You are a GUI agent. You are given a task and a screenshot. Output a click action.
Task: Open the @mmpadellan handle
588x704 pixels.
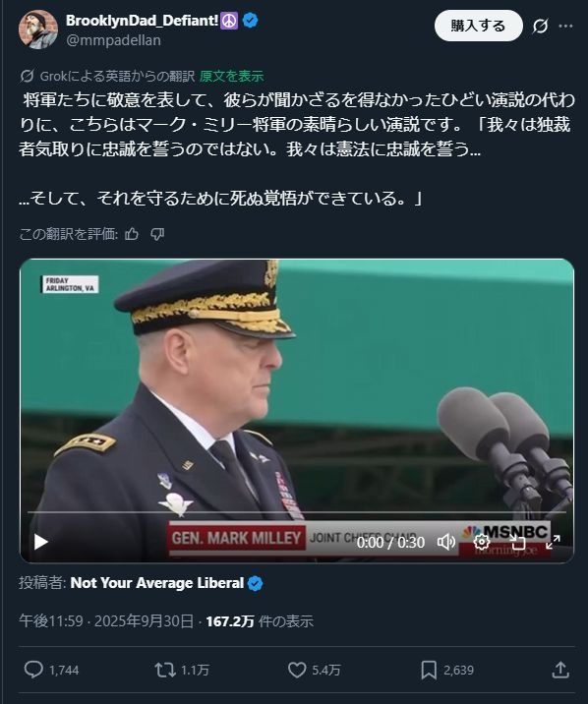pyautogui.click(x=113, y=40)
